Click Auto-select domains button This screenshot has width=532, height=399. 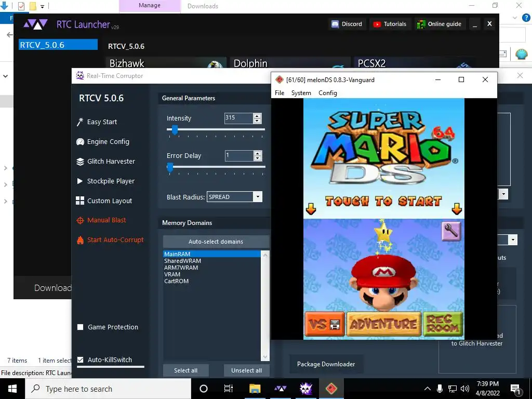216,242
